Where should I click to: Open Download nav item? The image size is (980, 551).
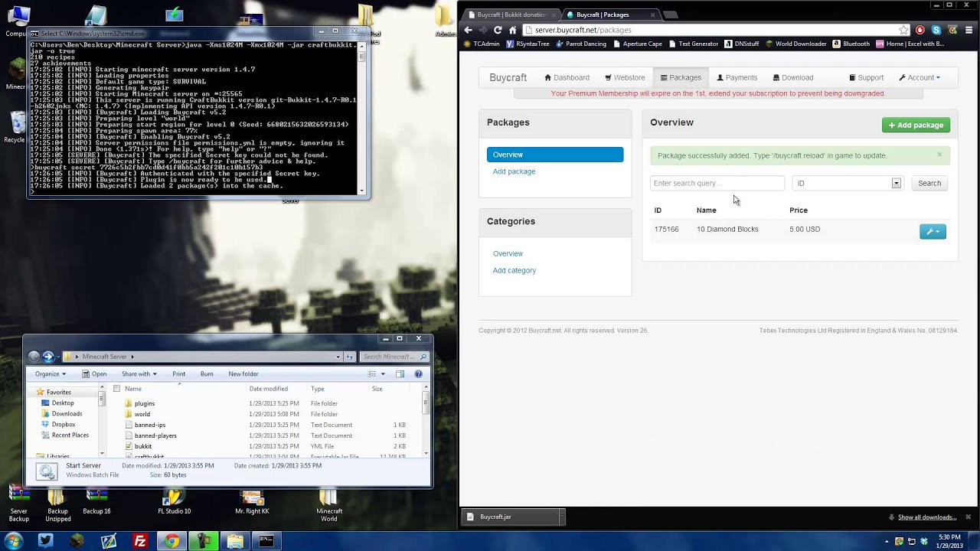tap(793, 77)
